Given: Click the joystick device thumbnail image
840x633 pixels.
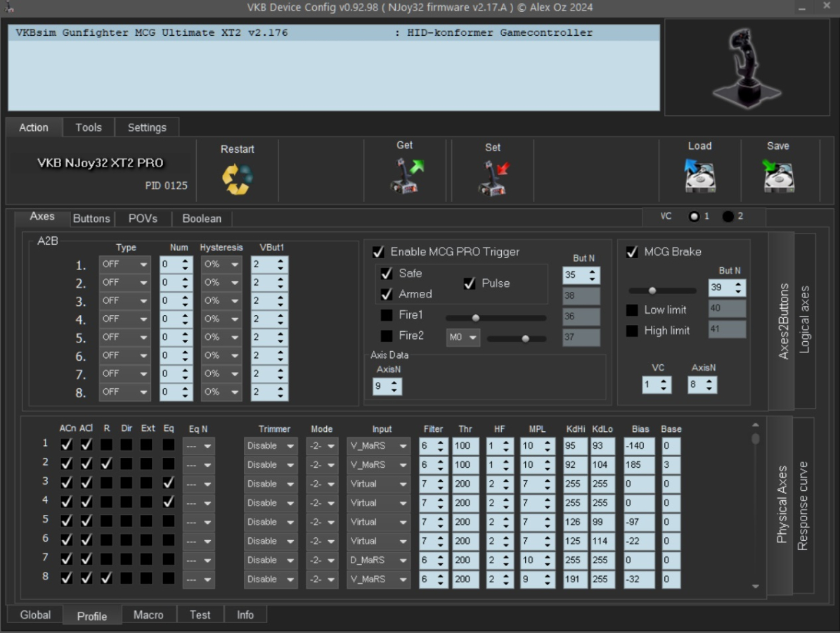Looking at the screenshot, I should pos(747,68).
